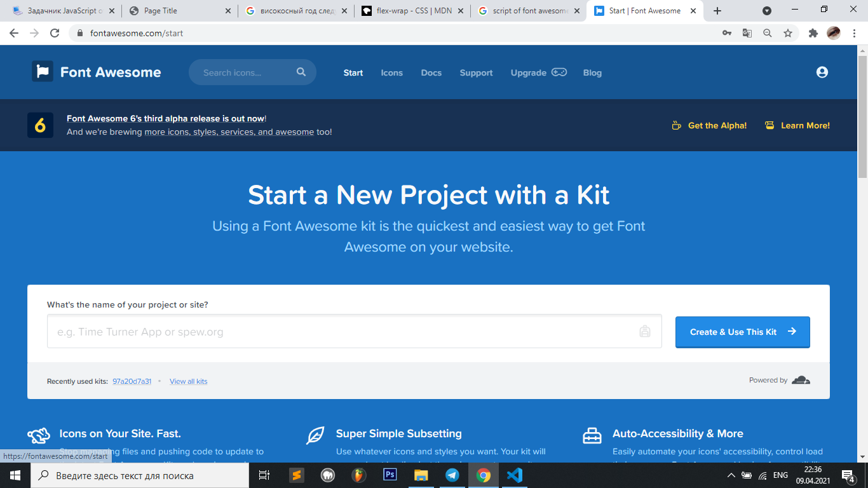The height and width of the screenshot is (488, 868).
Task: Click the Learn More! link
Action: 805,126
